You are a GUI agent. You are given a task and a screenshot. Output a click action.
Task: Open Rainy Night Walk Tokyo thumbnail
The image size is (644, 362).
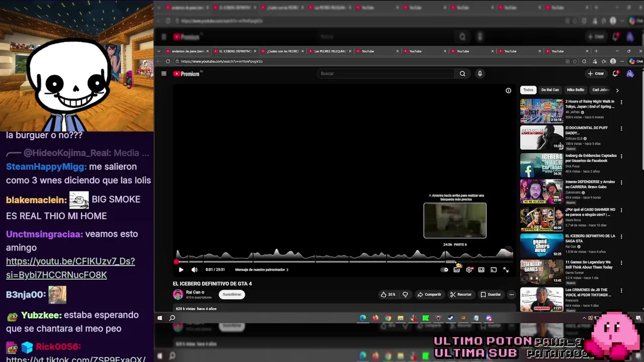(x=542, y=111)
